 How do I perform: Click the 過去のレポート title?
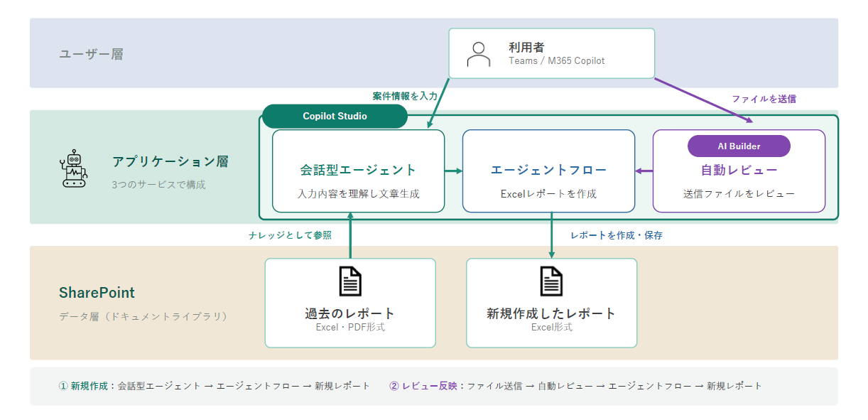coord(350,313)
